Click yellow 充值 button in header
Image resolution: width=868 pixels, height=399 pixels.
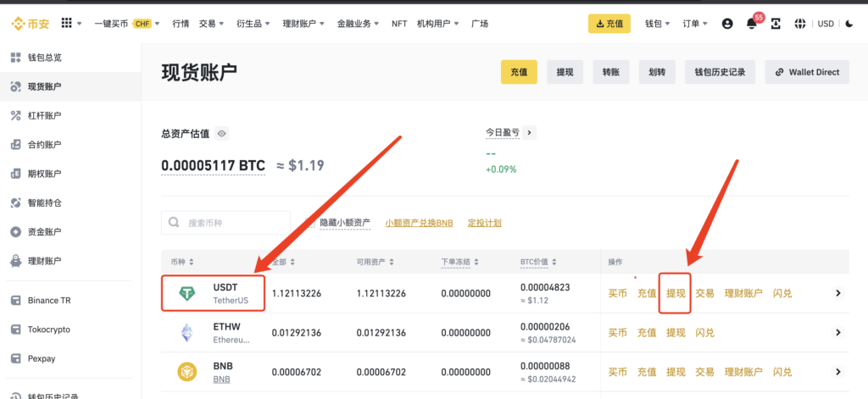tap(609, 24)
